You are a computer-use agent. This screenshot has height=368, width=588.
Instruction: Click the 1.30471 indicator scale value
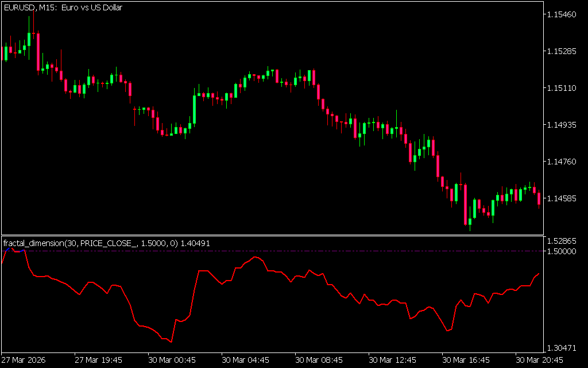564,348
